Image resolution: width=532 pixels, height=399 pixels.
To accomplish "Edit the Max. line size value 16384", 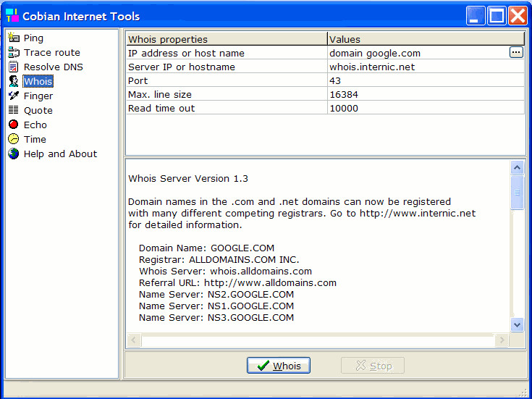I will pos(426,94).
